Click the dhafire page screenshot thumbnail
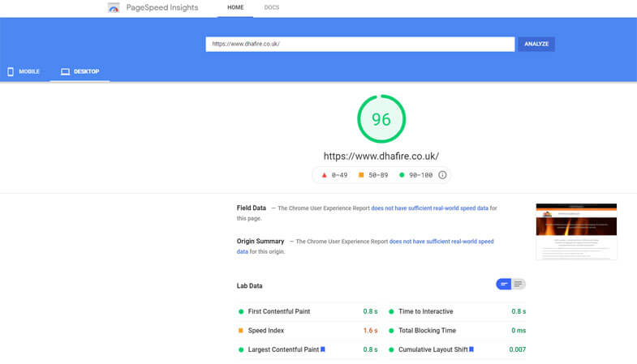The image size is (637, 364). (x=576, y=232)
